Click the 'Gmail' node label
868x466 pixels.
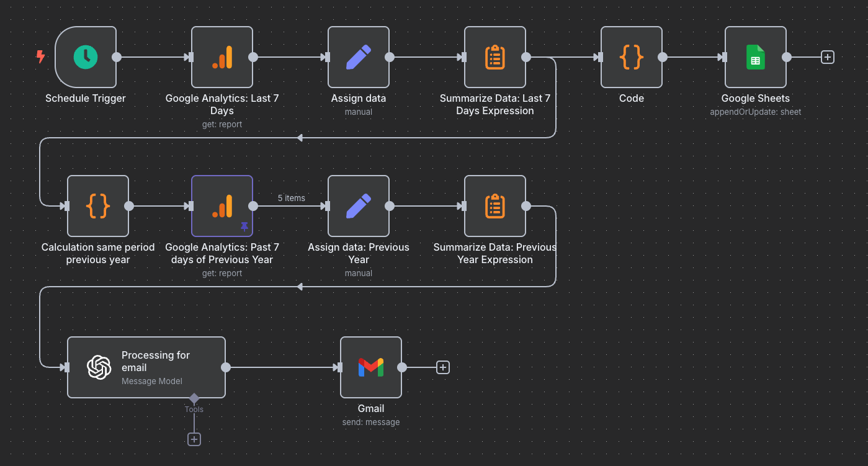(371, 408)
